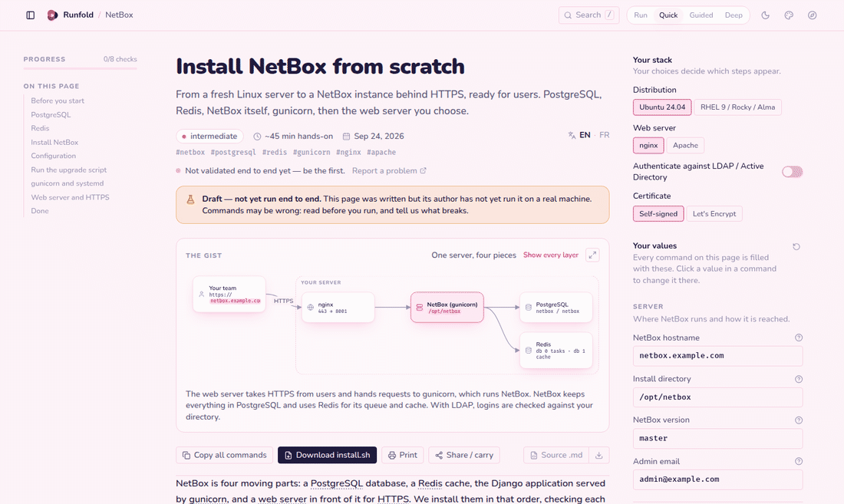
Task: Click Show every layer
Action: click(x=551, y=255)
